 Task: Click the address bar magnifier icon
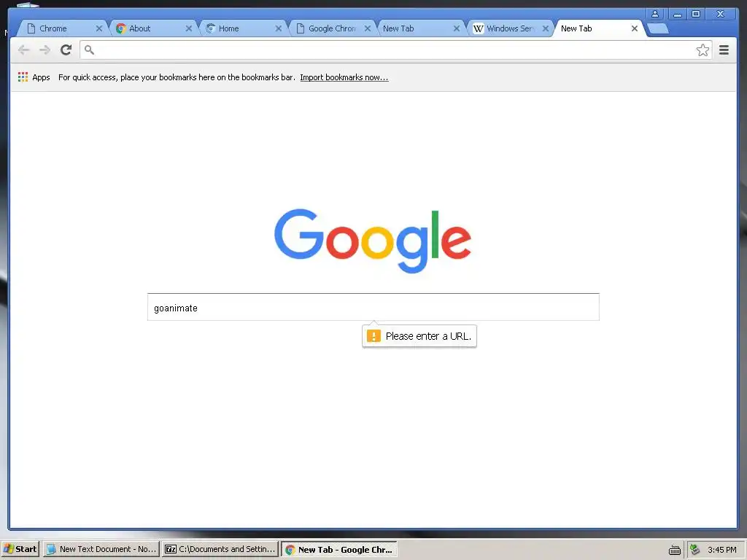click(89, 50)
